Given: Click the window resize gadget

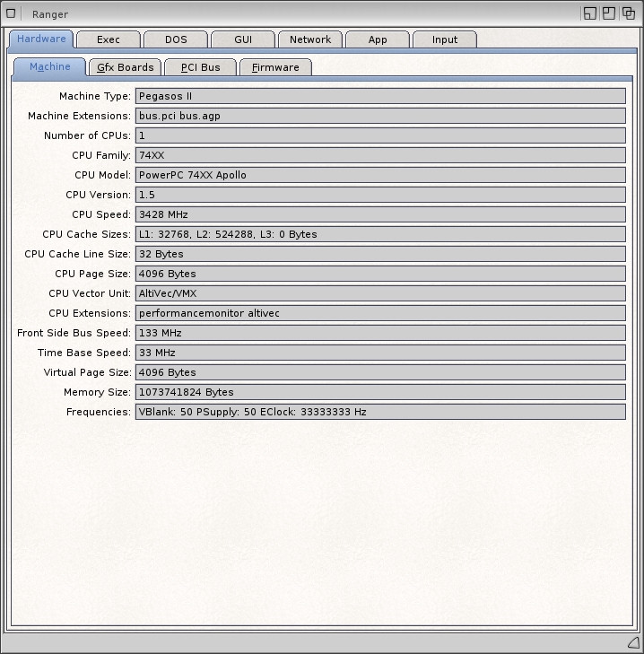Looking at the screenshot, I should click(x=632, y=642).
